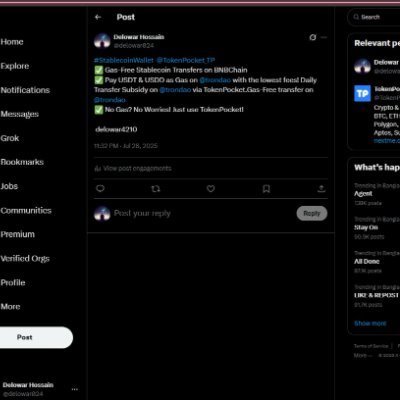Open Premium in the sidebar

click(18, 234)
